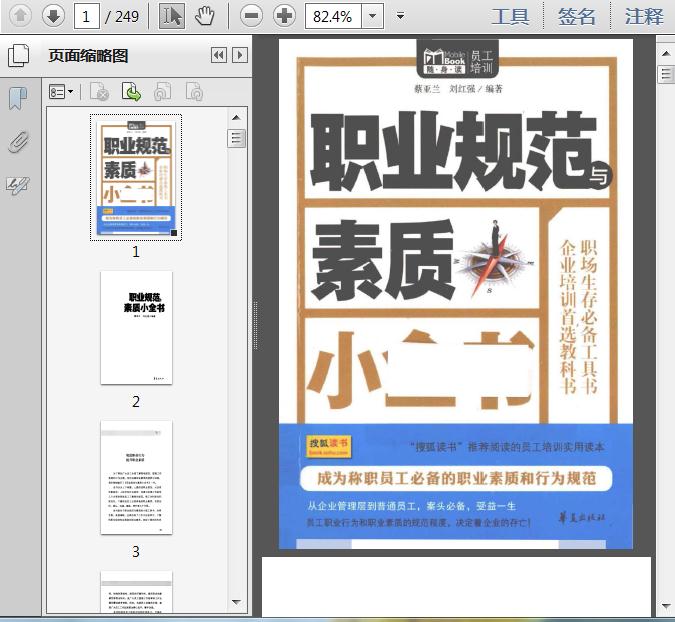Open the bookmarks panel icon
The height and width of the screenshot is (622, 675).
18,99
